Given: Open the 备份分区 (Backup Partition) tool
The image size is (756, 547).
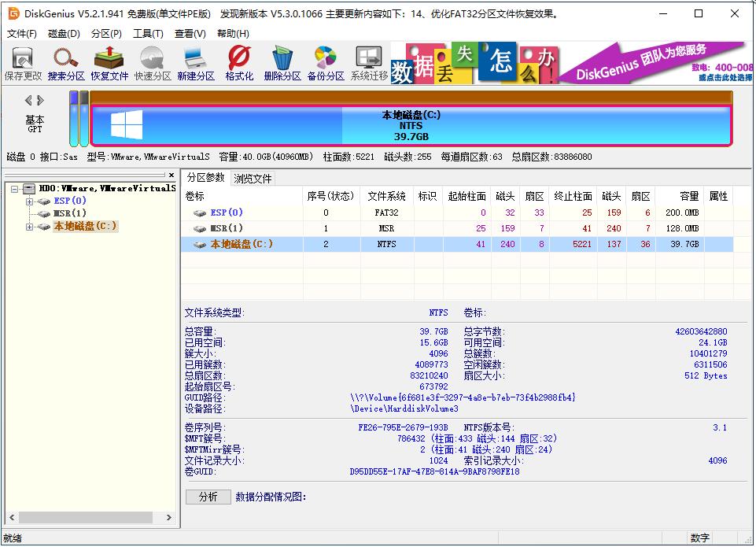Looking at the screenshot, I should coord(326,62).
